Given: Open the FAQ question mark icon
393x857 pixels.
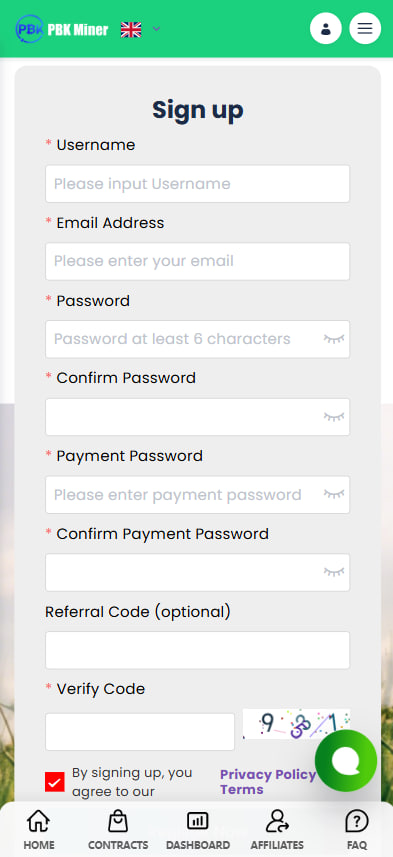Looking at the screenshot, I should pyautogui.click(x=357, y=821).
